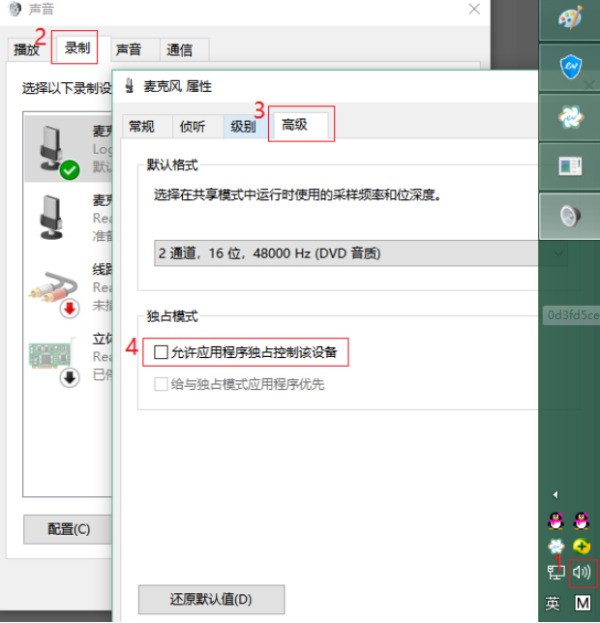600x623 pixels.
Task: Select default microphone with green checkmark
Action: pos(68,147)
